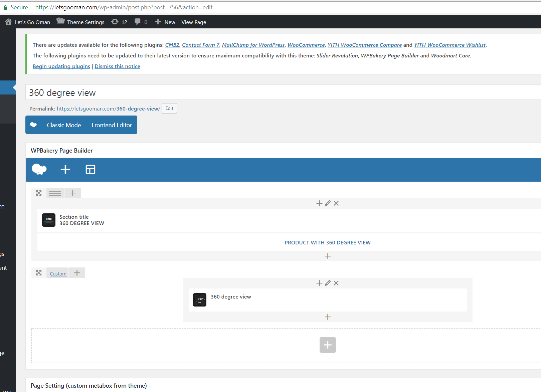Click WPBakery Page Builder panel header

point(283,151)
